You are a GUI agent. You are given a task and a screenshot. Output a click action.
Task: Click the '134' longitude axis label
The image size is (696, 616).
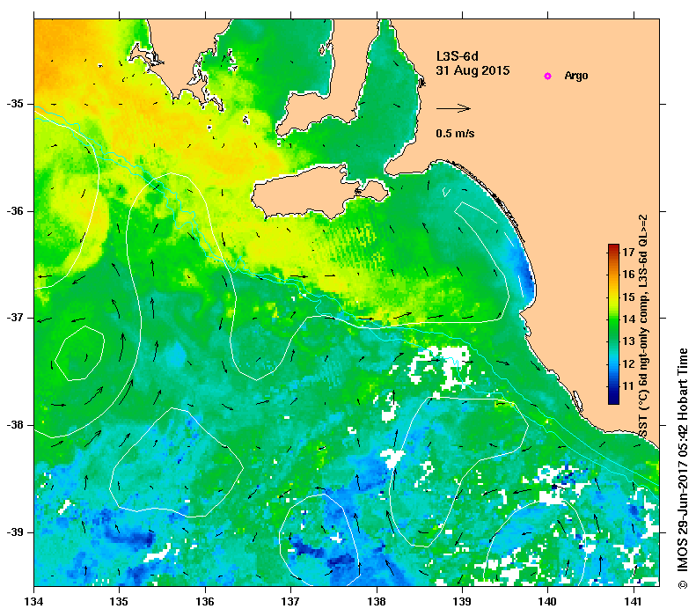pos(34,602)
